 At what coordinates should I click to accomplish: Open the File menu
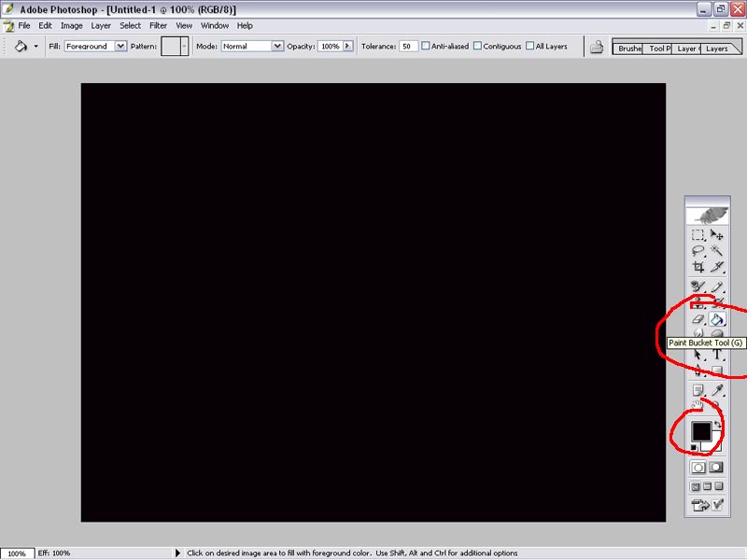(24, 26)
